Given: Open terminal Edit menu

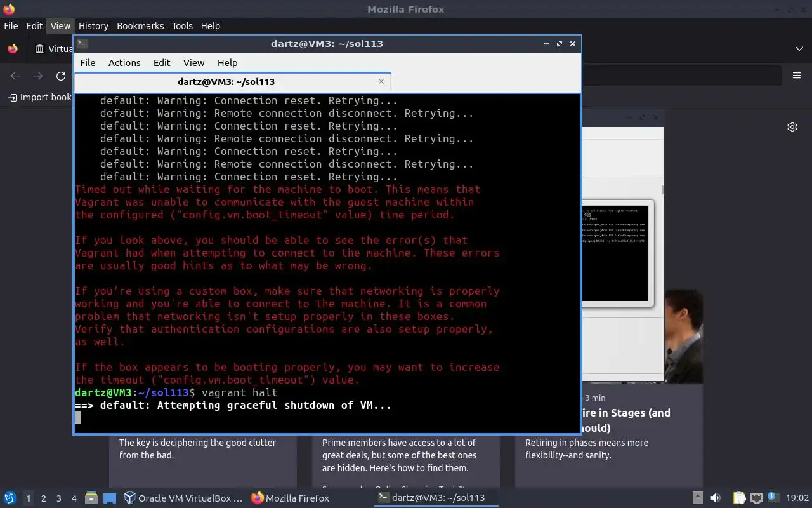Looking at the screenshot, I should (162, 62).
